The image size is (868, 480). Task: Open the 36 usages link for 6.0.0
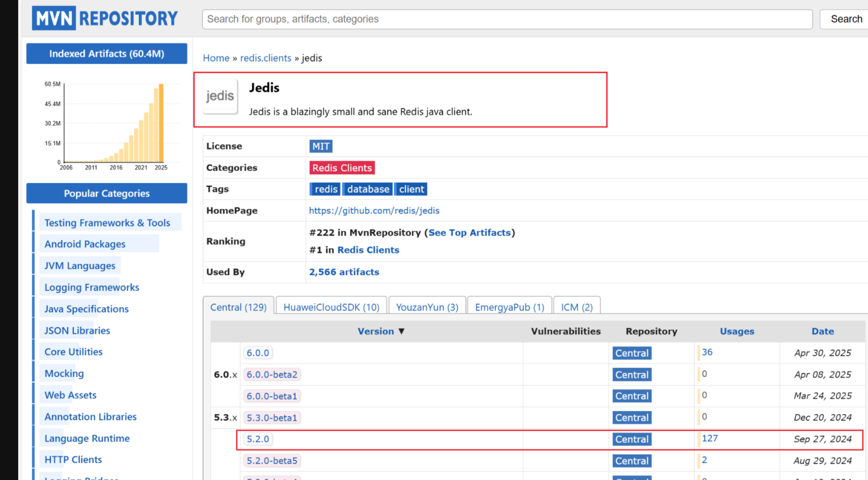pos(707,352)
